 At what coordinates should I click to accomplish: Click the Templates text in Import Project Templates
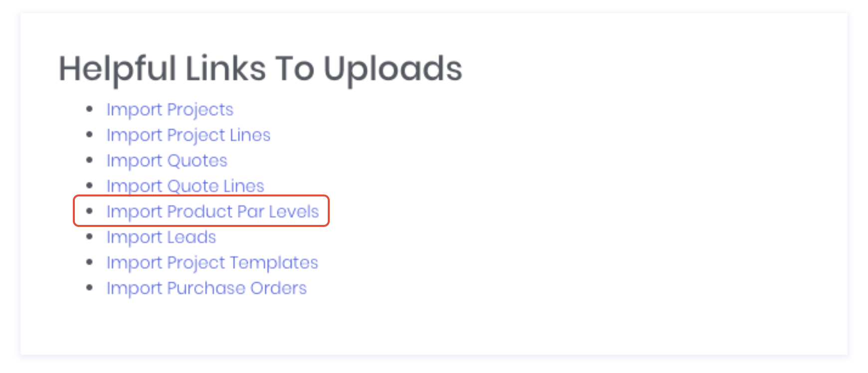click(x=274, y=263)
